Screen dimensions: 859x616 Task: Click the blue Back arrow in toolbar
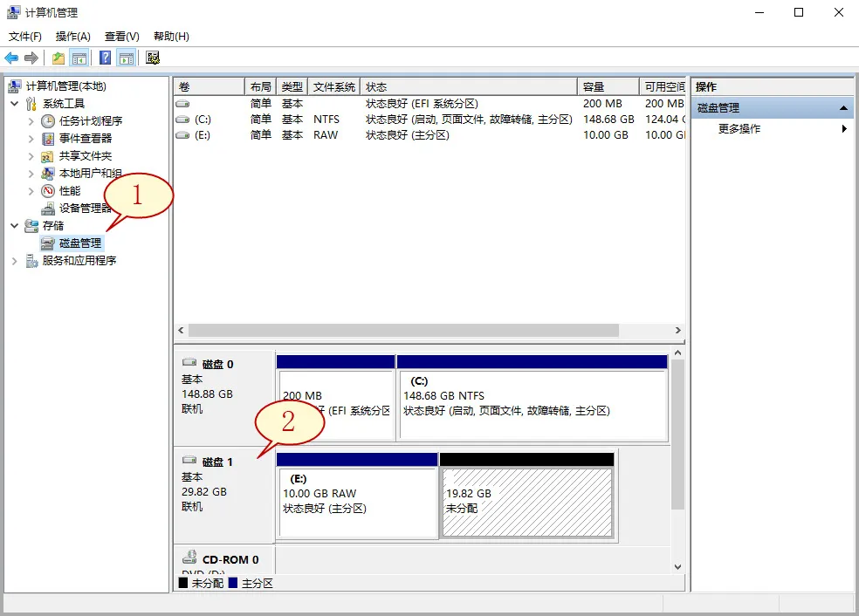(11, 58)
